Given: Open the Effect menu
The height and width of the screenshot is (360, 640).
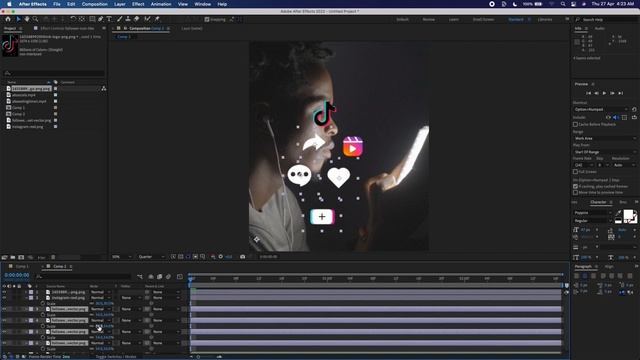Looking at the screenshot, I should (138, 4).
